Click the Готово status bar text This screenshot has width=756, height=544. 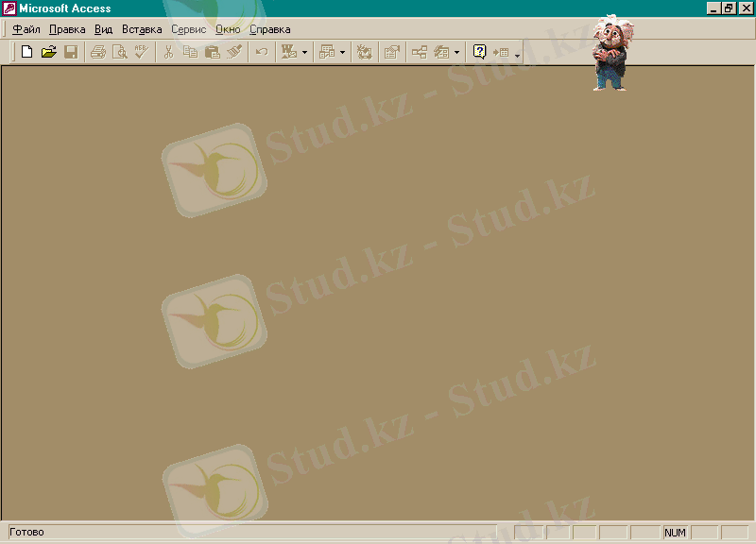tap(26, 532)
